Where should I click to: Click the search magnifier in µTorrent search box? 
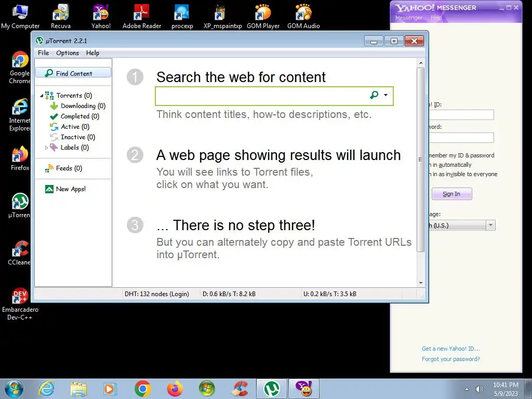click(x=374, y=95)
